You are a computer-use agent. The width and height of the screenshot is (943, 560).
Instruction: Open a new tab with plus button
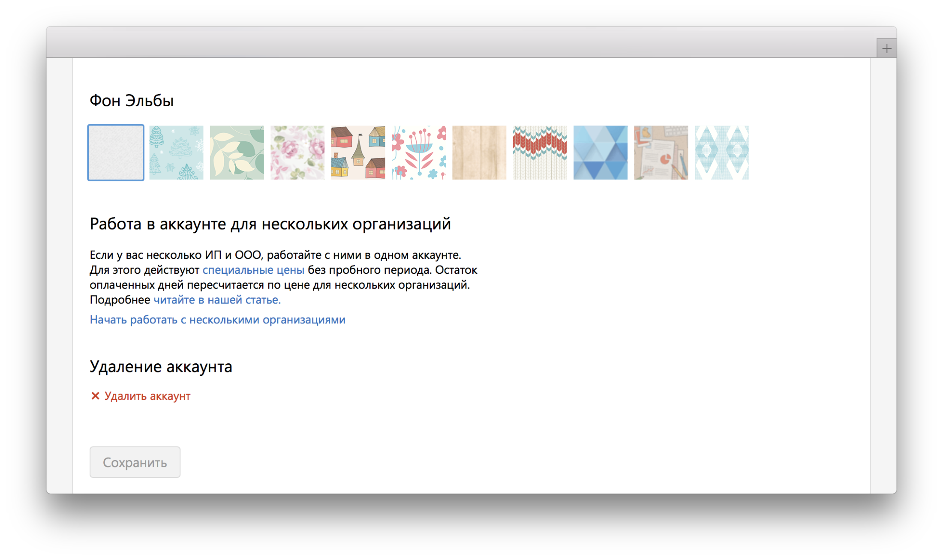(886, 48)
